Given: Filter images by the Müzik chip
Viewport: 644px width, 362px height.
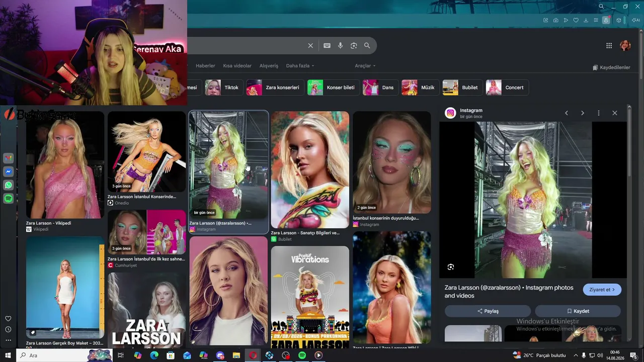Looking at the screenshot, I should [x=420, y=87].
